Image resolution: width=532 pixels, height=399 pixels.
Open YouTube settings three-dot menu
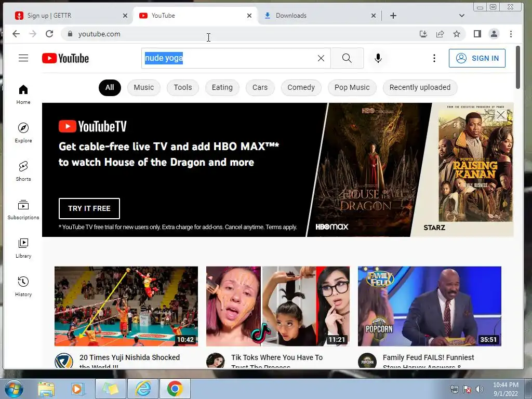point(434,58)
